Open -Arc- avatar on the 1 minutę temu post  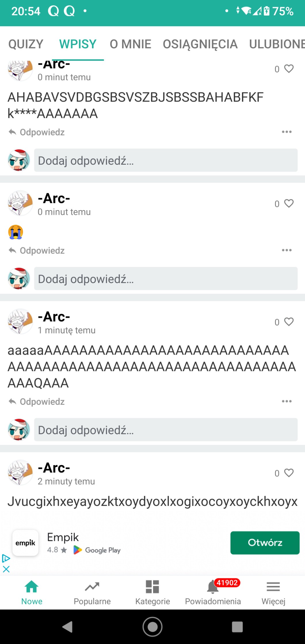click(20, 321)
